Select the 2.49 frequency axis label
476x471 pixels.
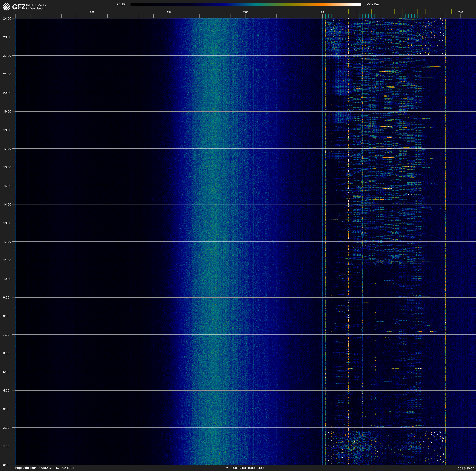coord(460,12)
